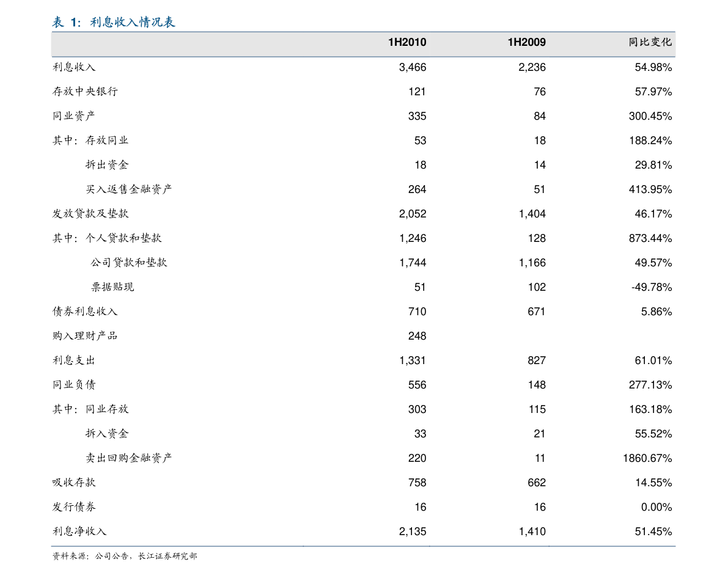
Task: Click the source note 资料来源: 公司公告, 长江证券研究部
Action: tap(125, 556)
